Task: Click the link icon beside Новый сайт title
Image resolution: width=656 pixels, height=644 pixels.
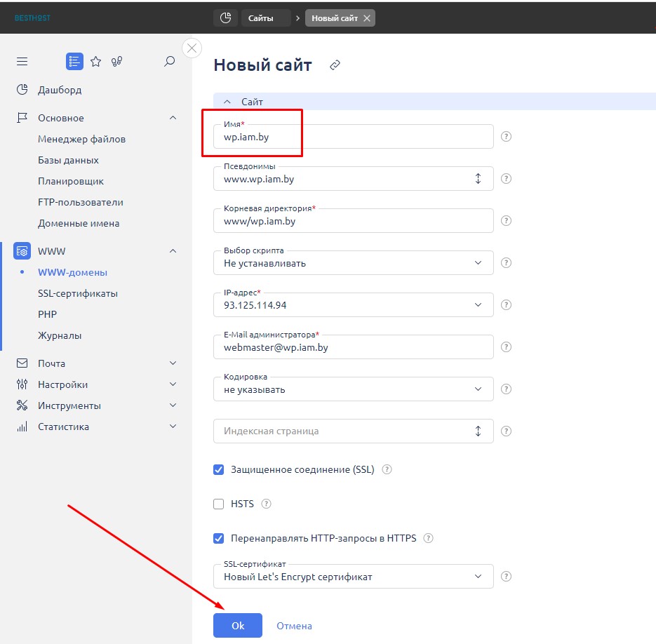Action: pos(335,65)
